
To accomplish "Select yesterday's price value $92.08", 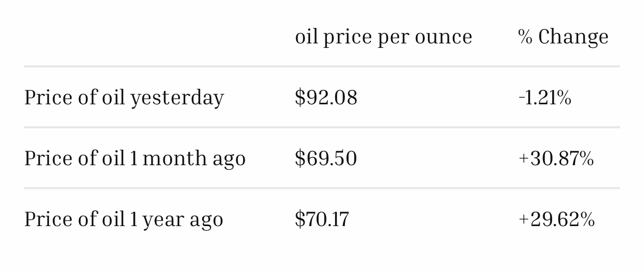I will tap(326, 97).
